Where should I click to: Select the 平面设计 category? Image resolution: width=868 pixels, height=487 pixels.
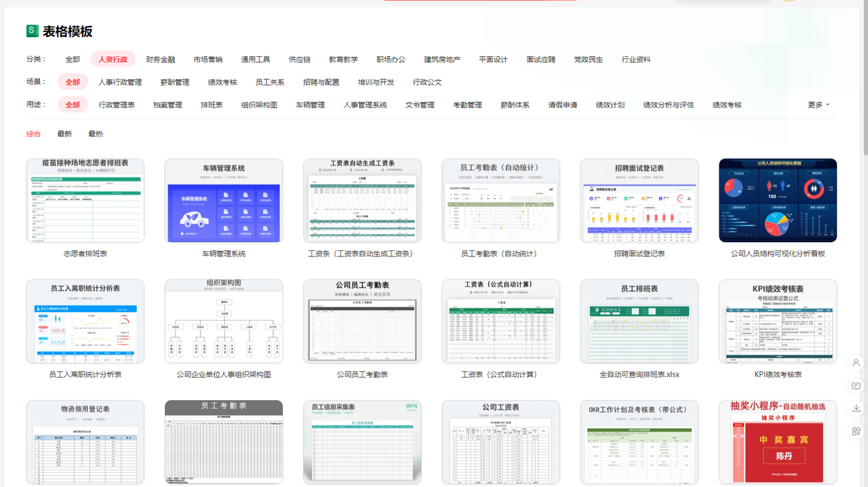(x=493, y=60)
